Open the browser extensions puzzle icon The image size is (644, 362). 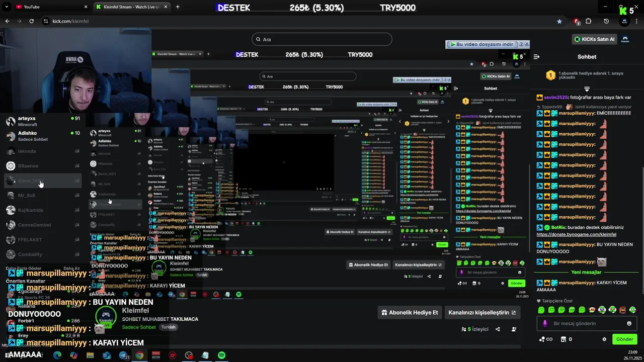(589, 21)
